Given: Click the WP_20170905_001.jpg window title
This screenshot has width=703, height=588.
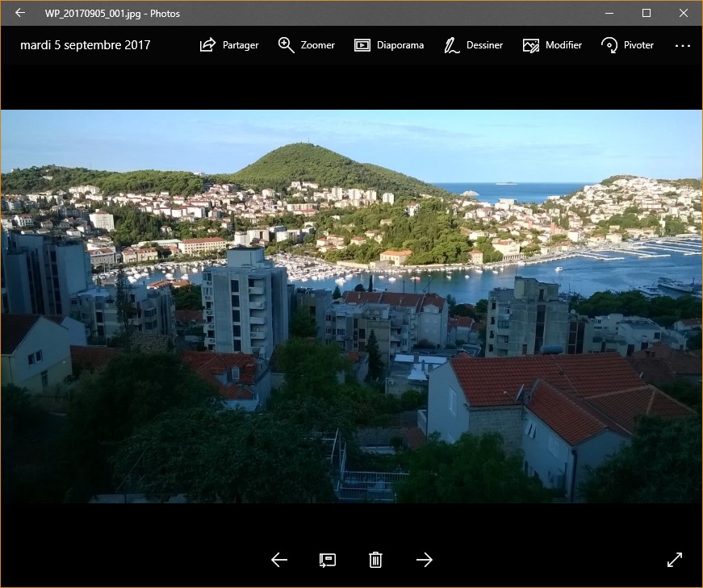Looking at the screenshot, I should click(112, 13).
